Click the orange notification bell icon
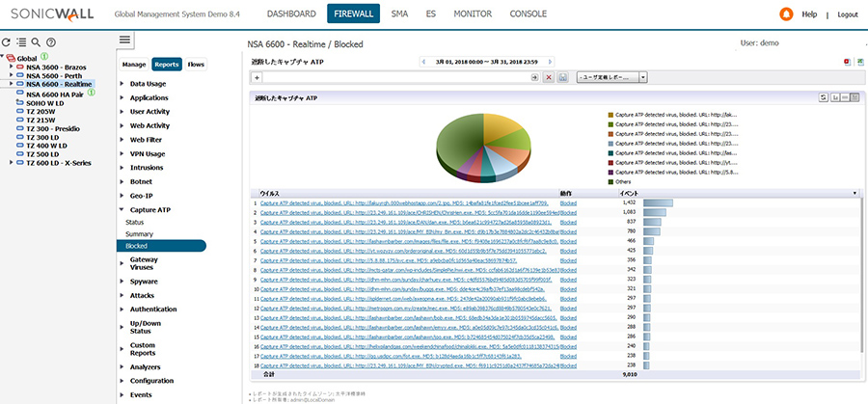Viewport: 868px width, 404px height. [x=786, y=14]
